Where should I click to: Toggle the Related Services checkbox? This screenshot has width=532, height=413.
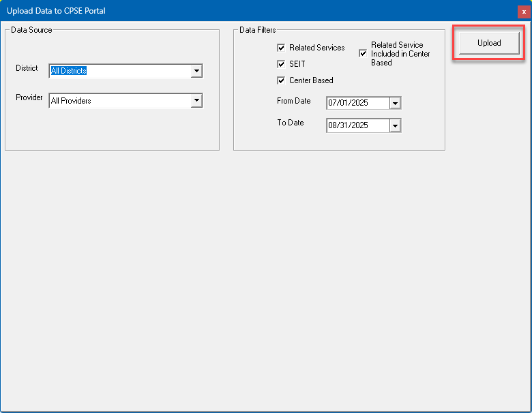tap(281, 48)
